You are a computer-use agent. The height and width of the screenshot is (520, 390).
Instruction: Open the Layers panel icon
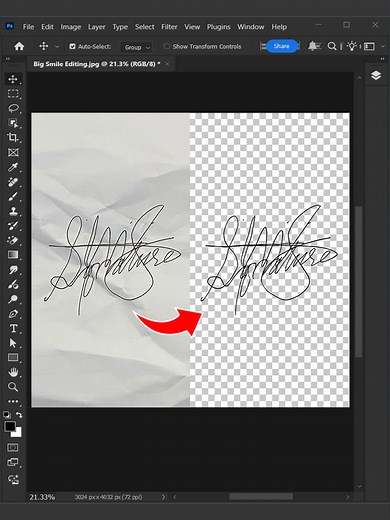376,76
